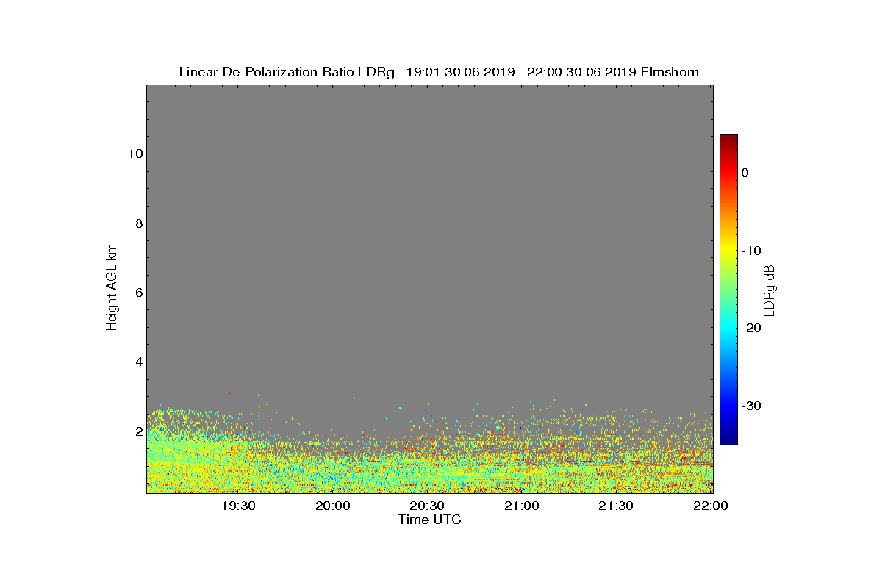Click the colorbar value -10
This screenshot has height=588, width=882.
click(751, 251)
